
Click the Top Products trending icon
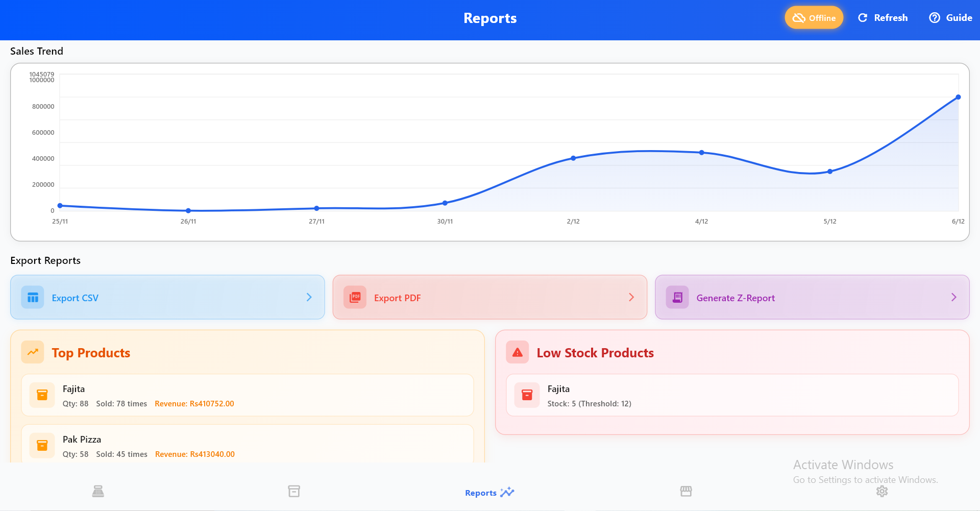click(33, 352)
